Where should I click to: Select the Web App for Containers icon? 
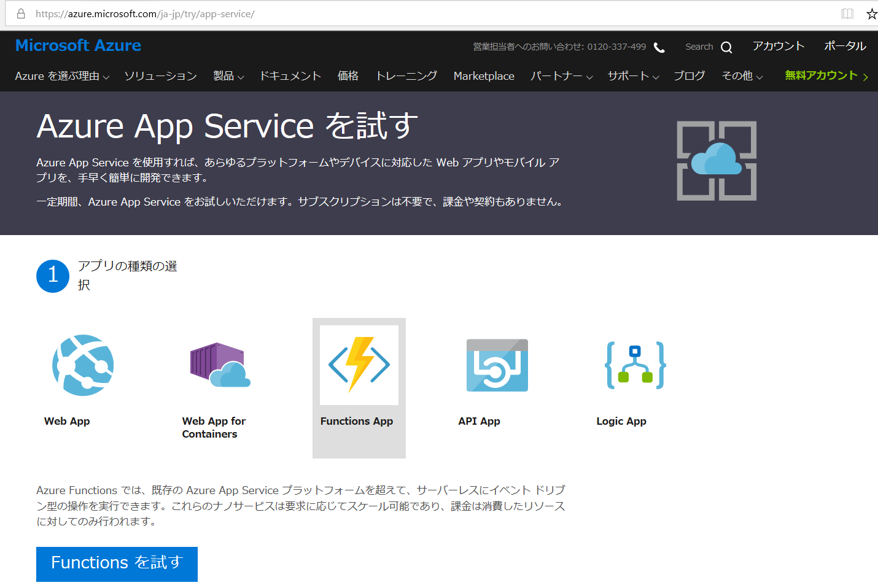220,365
